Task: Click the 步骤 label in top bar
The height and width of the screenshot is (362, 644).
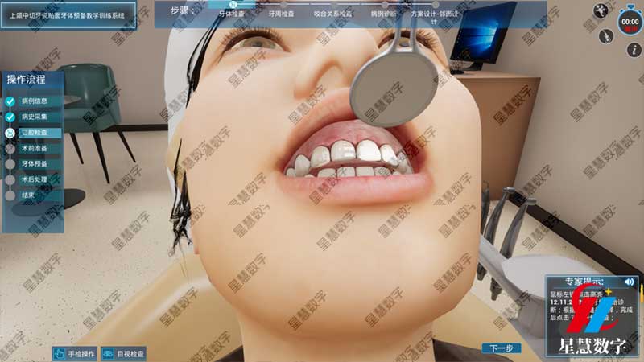Action: (182, 11)
